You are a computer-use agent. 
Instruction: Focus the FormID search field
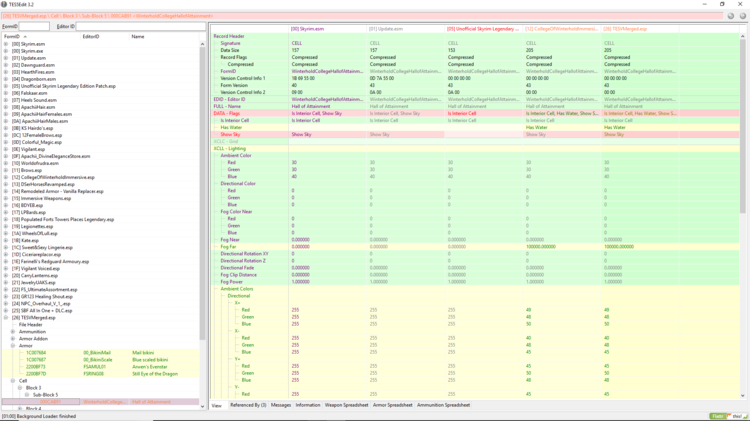(34, 26)
